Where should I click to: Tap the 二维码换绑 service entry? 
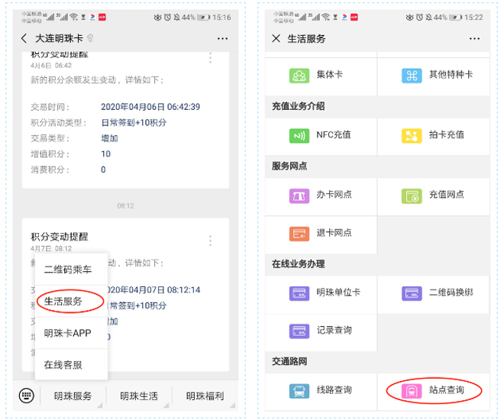pyautogui.click(x=440, y=292)
